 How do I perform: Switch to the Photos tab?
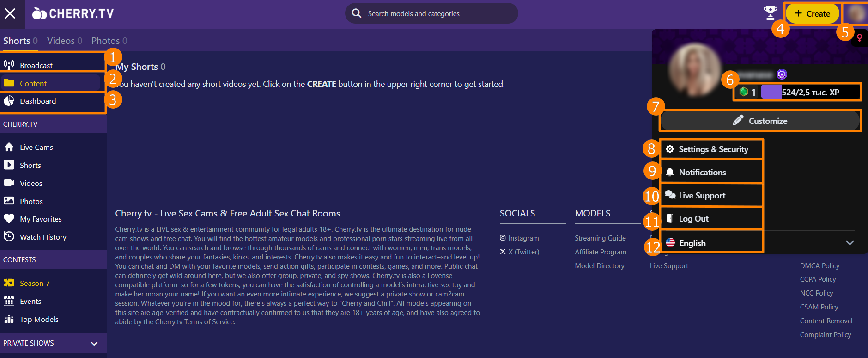coord(109,41)
